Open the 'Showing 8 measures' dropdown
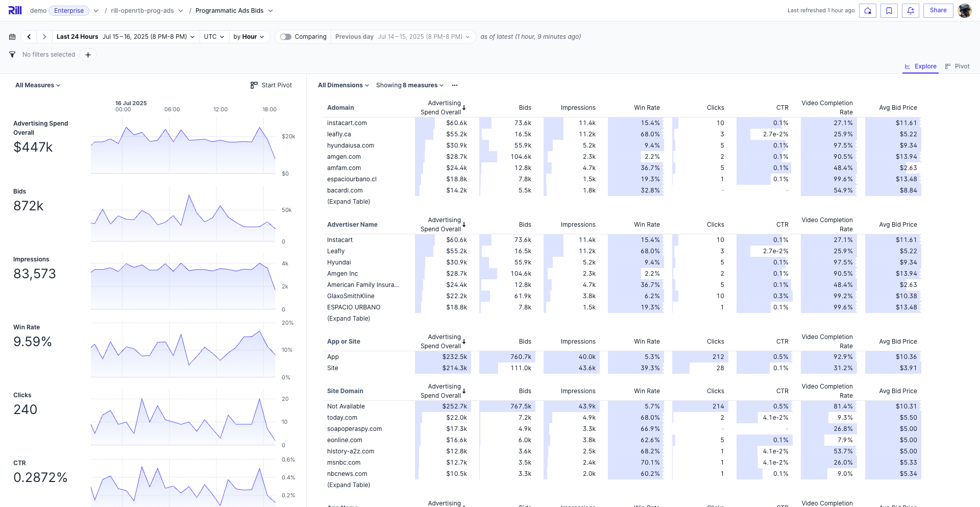The width and height of the screenshot is (980, 507). 409,85
